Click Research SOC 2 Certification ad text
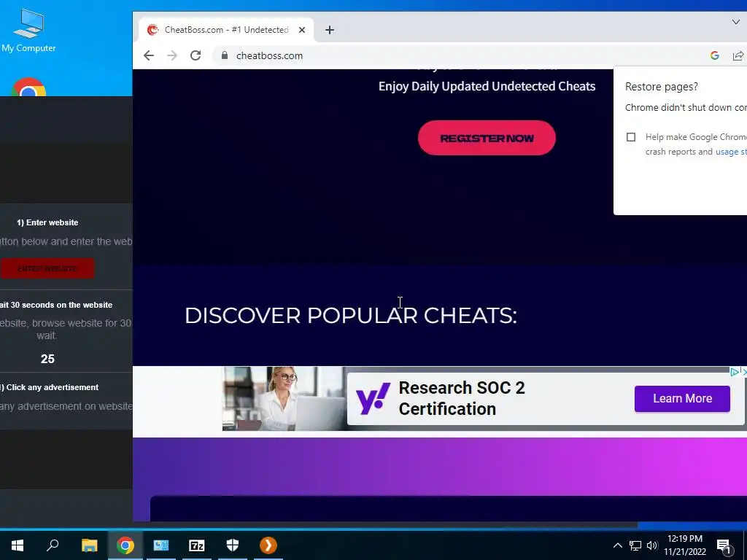Image resolution: width=747 pixels, height=560 pixels. tap(461, 398)
